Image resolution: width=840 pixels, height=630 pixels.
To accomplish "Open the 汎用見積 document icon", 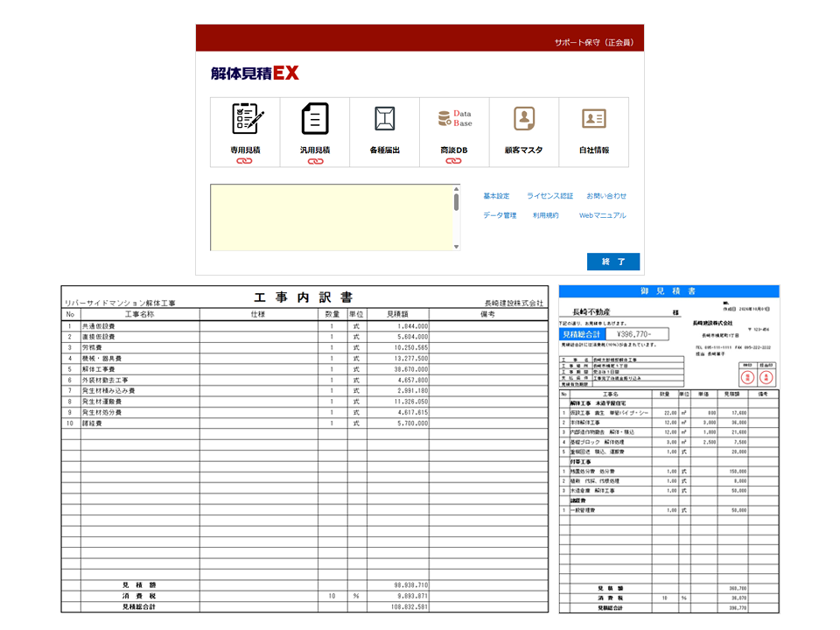I will click(x=315, y=118).
